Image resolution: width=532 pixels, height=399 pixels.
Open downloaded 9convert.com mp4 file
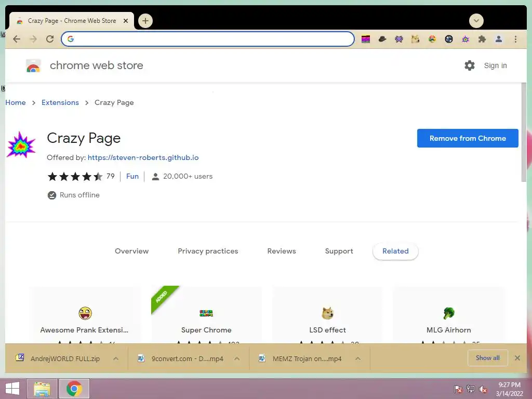pos(182,358)
